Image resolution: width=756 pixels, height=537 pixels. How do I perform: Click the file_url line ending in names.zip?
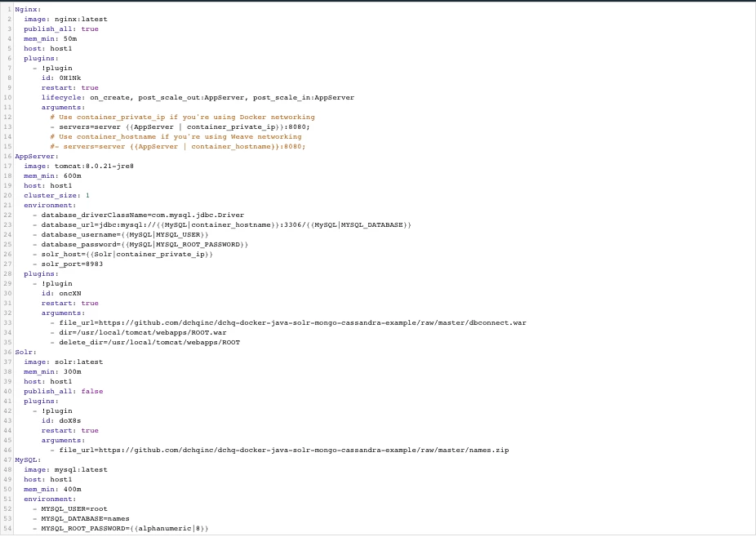(280, 450)
